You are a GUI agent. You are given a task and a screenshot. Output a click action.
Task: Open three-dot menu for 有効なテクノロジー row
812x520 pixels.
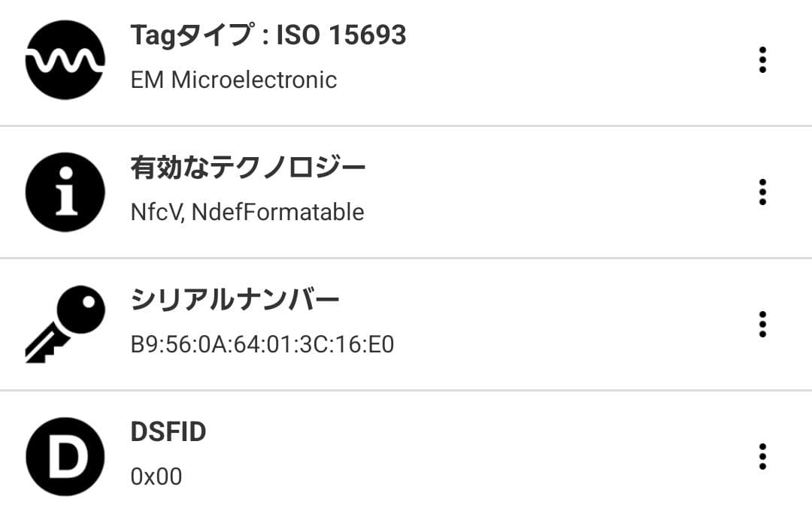pyautogui.click(x=762, y=192)
